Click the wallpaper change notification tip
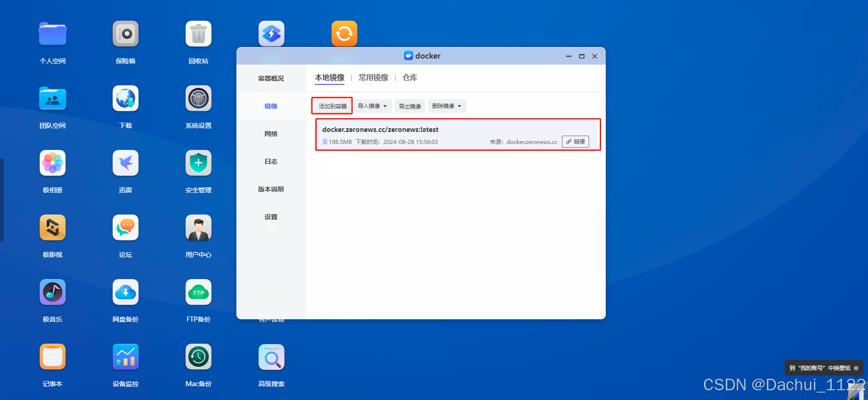This screenshot has width=868, height=400. (x=820, y=368)
